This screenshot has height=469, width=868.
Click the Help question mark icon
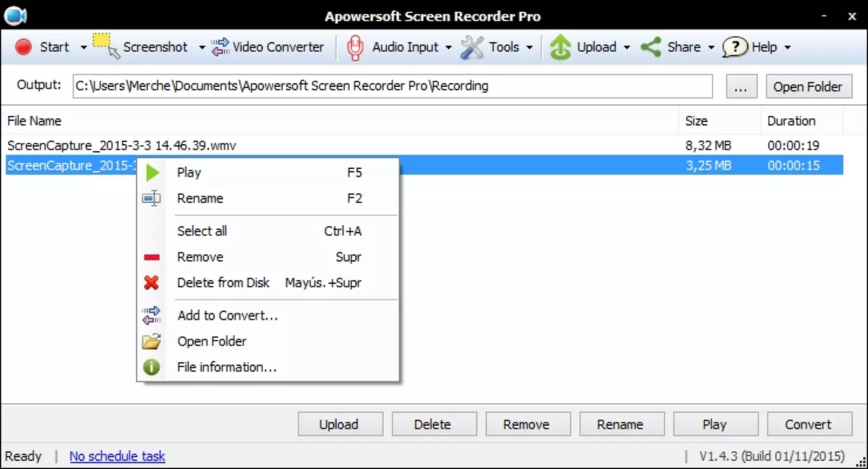click(x=735, y=47)
